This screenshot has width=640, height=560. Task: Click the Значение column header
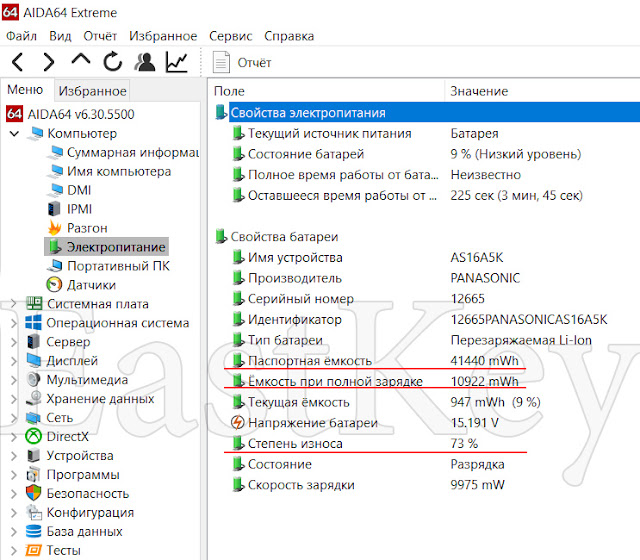pos(542,91)
